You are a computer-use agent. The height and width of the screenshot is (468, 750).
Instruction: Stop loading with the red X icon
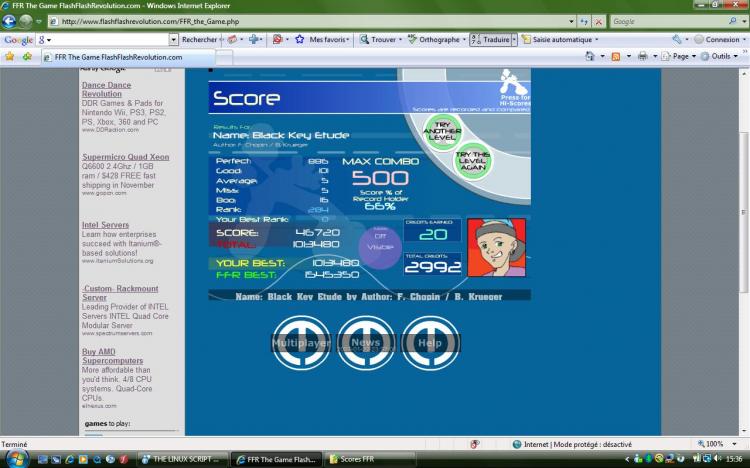[598, 22]
